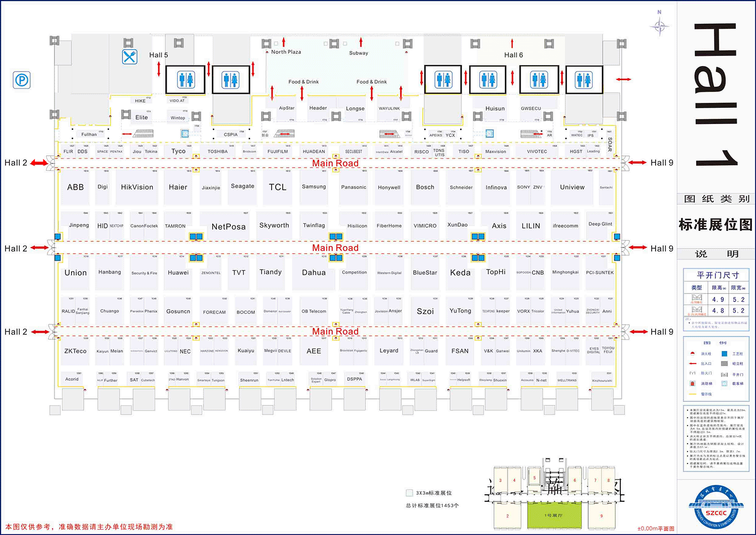The width and height of the screenshot is (756, 535).
Task: Click the Hall 5 label
Action: click(x=158, y=55)
